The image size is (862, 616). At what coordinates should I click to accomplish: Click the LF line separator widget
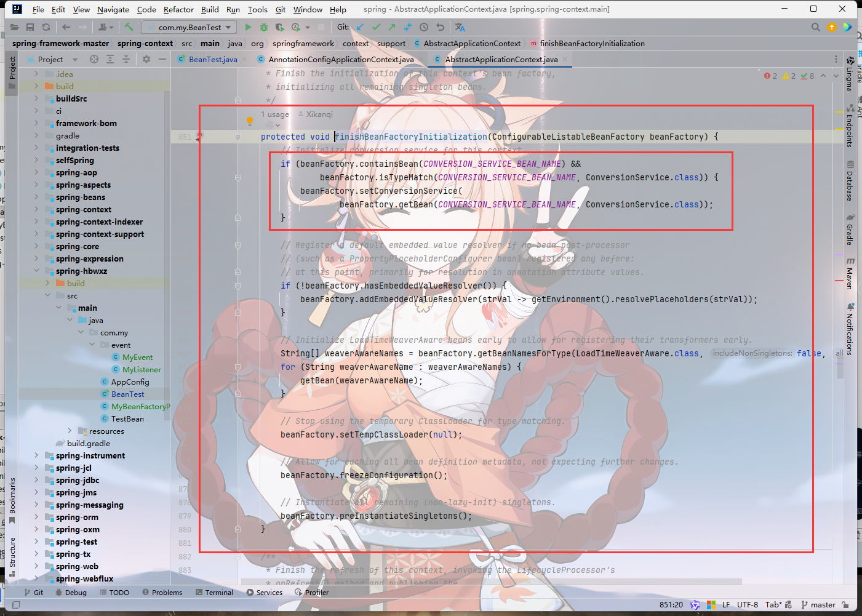726,605
